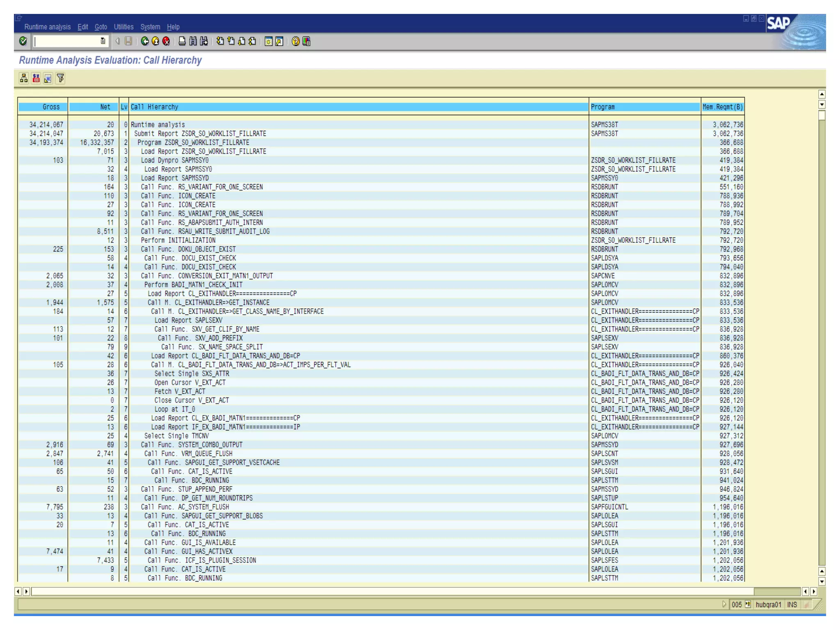The width and height of the screenshot is (840, 630).
Task: Click the Program column header
Action: 645,107
